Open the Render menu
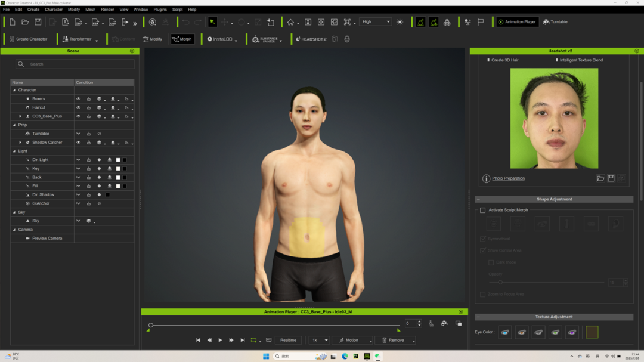The height and width of the screenshot is (362, 644). (x=107, y=10)
